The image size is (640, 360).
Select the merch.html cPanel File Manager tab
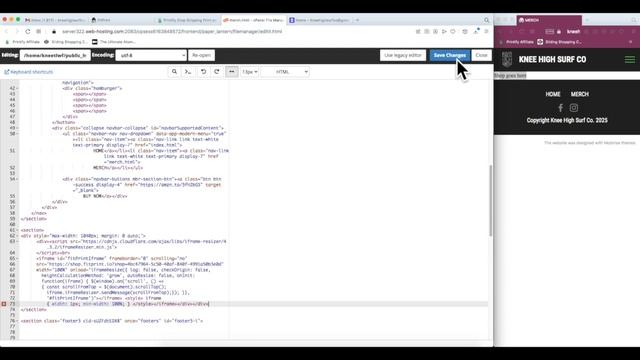(253, 20)
